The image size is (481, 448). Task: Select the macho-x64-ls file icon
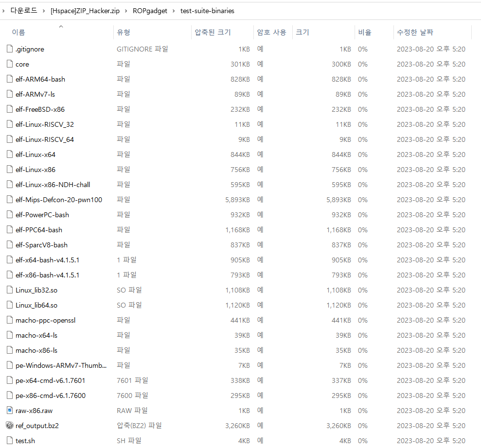point(10,335)
